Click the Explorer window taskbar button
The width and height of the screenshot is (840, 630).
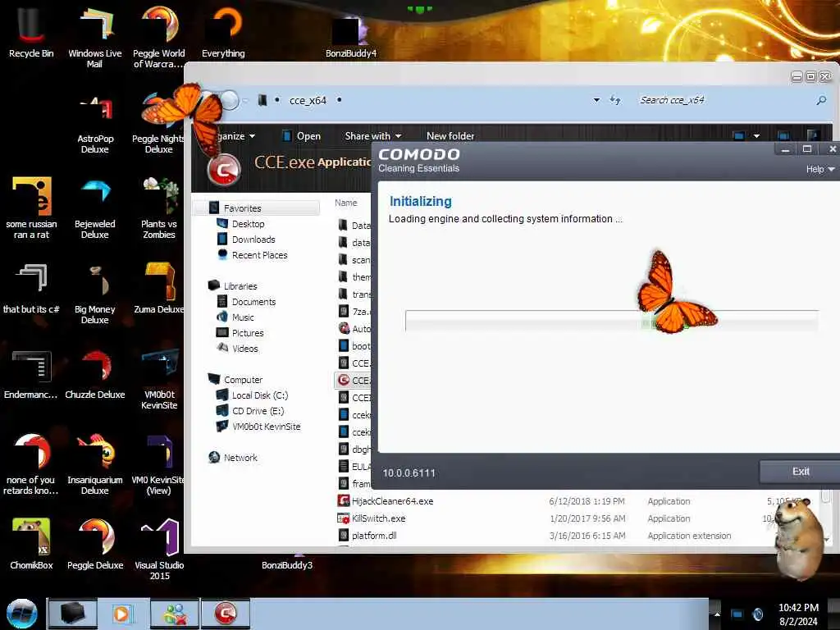pyautogui.click(x=72, y=614)
